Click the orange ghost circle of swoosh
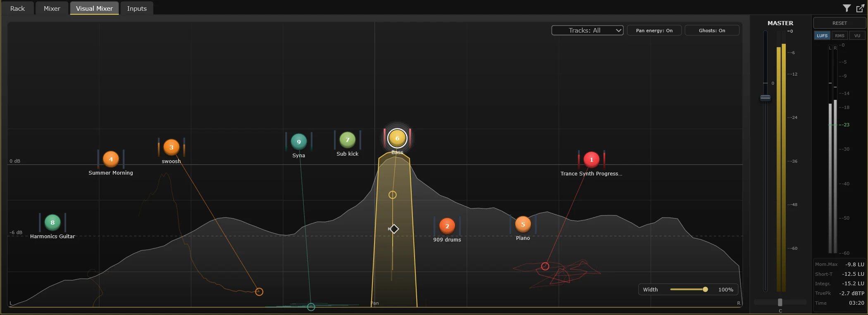Image resolution: width=868 pixels, height=315 pixels. [x=259, y=292]
